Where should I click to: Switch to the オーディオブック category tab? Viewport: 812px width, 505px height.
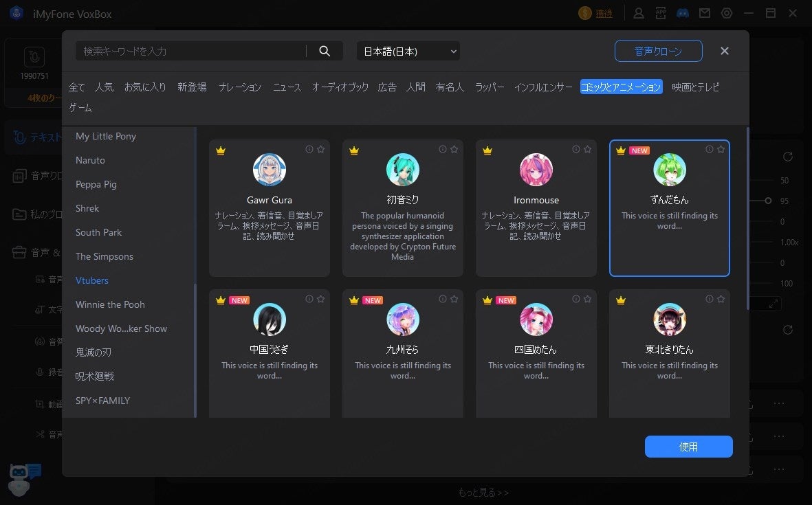(x=340, y=87)
